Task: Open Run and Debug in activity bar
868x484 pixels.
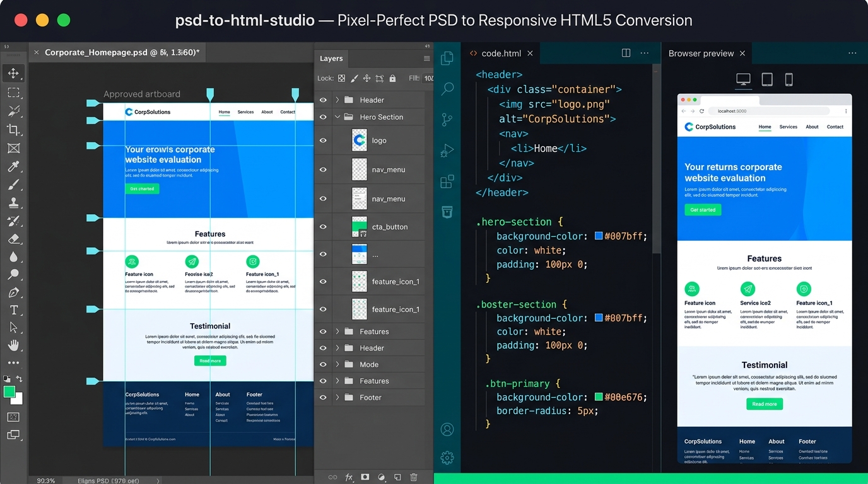Action: click(x=447, y=151)
